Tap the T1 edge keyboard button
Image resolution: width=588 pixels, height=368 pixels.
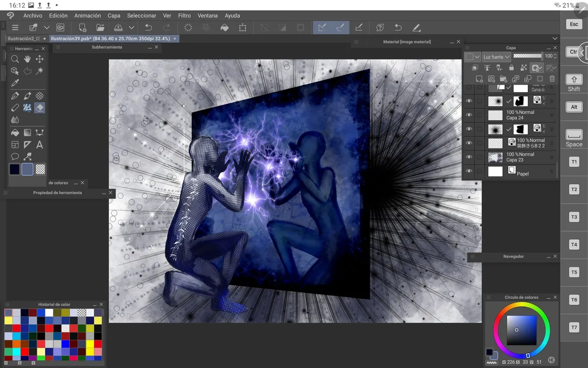click(574, 162)
